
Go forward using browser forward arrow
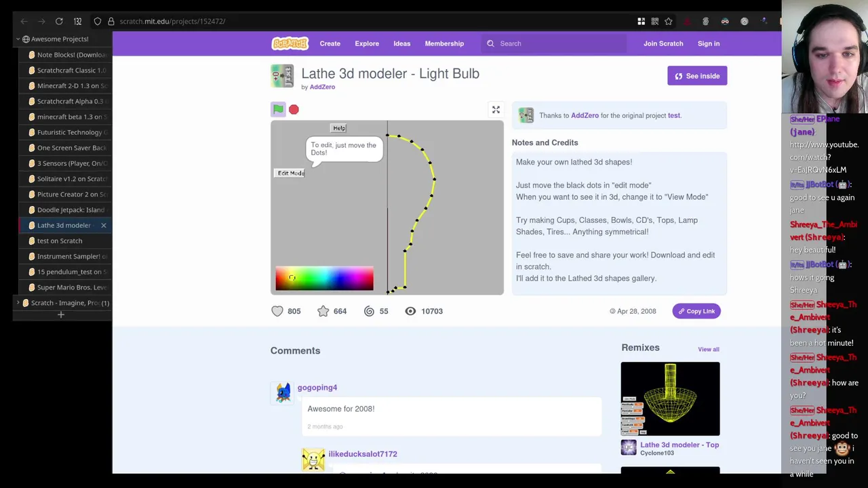[41, 21]
